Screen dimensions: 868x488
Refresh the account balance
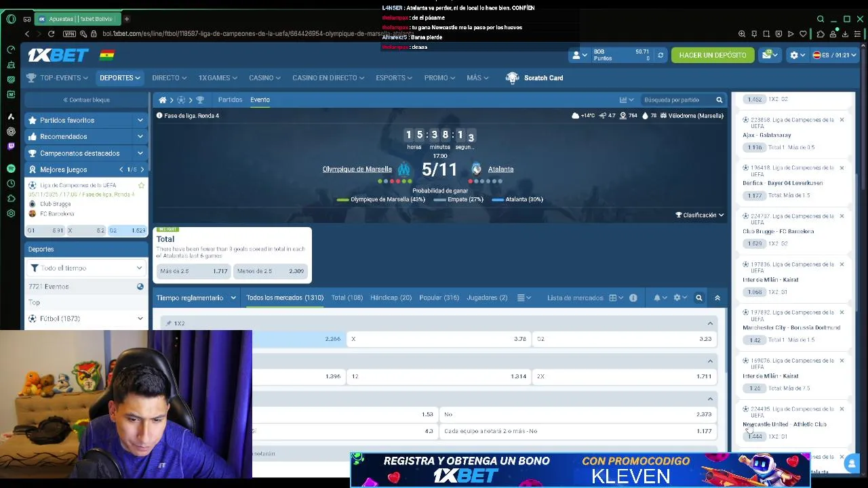[x=660, y=55]
